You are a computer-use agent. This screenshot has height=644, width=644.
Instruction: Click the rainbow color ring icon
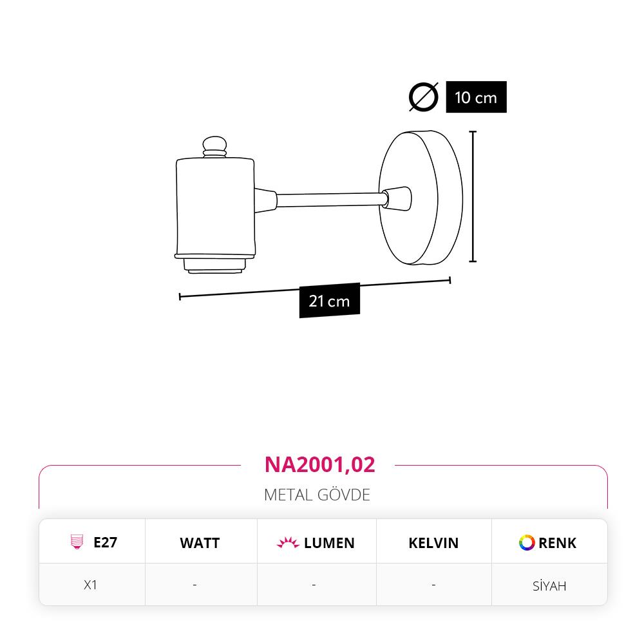tap(527, 542)
